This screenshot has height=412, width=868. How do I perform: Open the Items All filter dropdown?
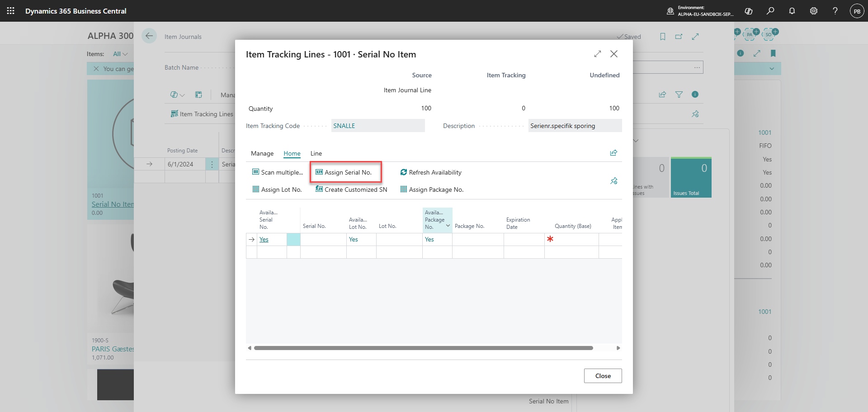pos(120,54)
